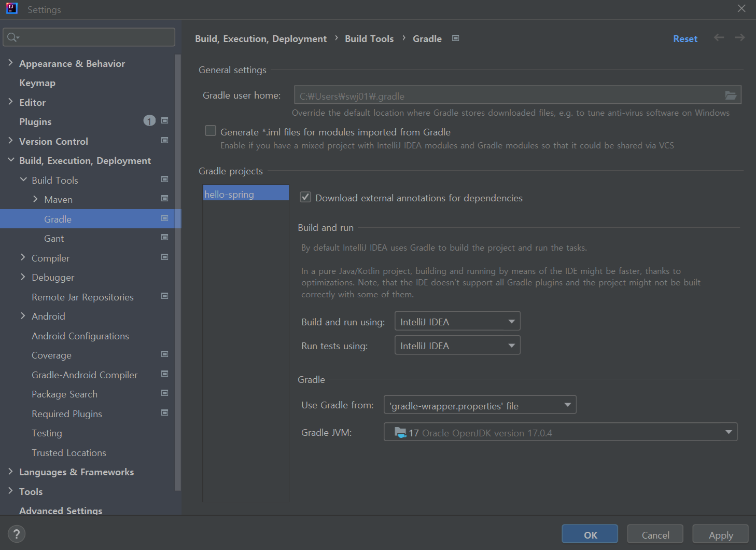Screen dimensions: 756x550
Task: Uncheck Download external annotations for dependencies
Action: [305, 197]
